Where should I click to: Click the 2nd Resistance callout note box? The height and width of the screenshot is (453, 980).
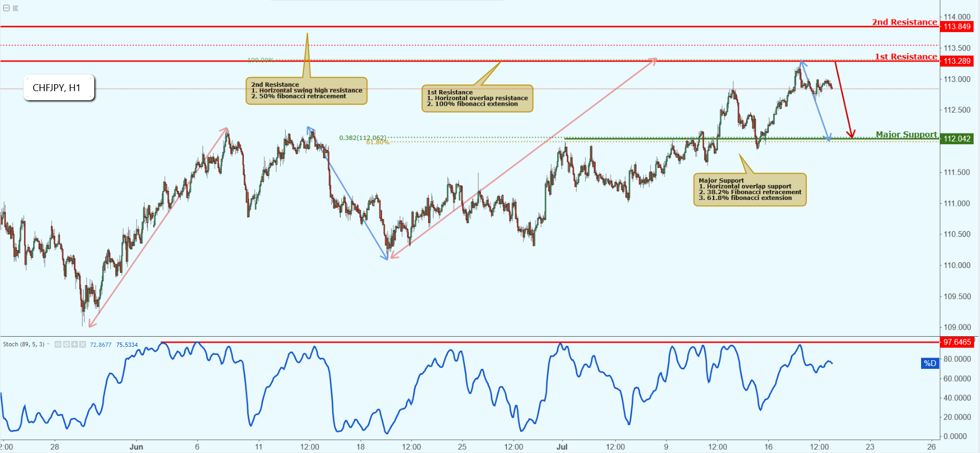point(306,91)
